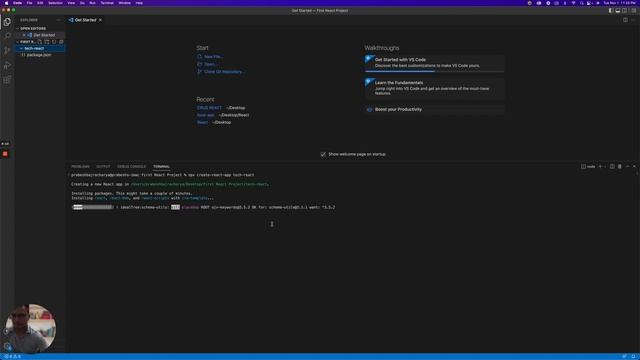Maximize the terminal panel with caret icon
This screenshot has width=640, height=360.
pyautogui.click(x=628, y=167)
